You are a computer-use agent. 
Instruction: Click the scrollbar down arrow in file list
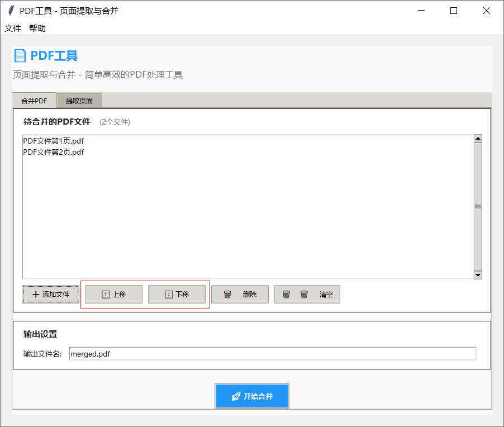478,274
